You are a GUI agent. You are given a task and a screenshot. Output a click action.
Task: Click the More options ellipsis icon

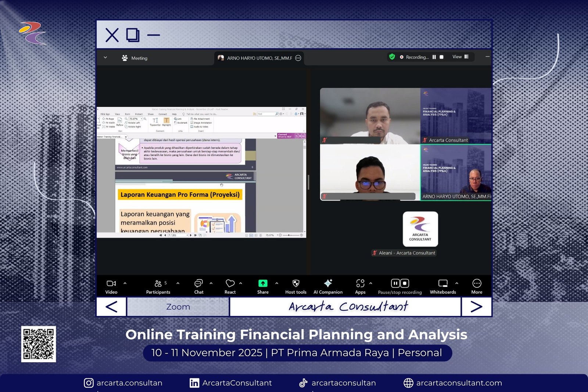click(477, 284)
